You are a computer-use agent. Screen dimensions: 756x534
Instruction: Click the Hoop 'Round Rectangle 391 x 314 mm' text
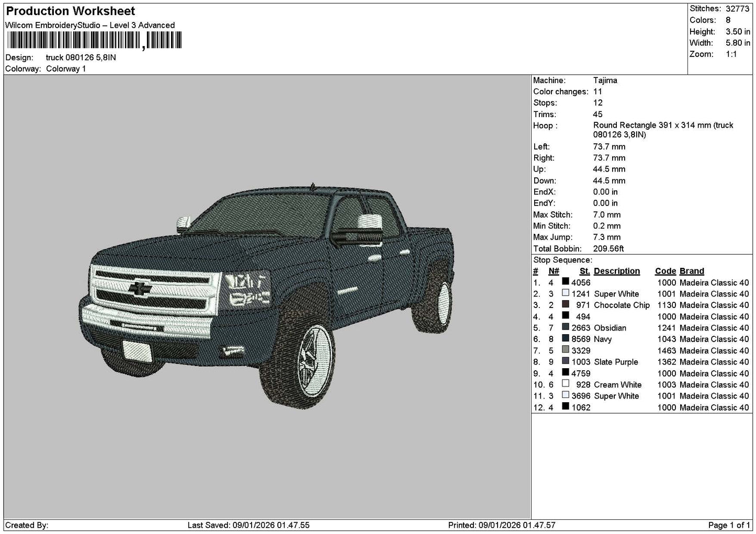(663, 130)
